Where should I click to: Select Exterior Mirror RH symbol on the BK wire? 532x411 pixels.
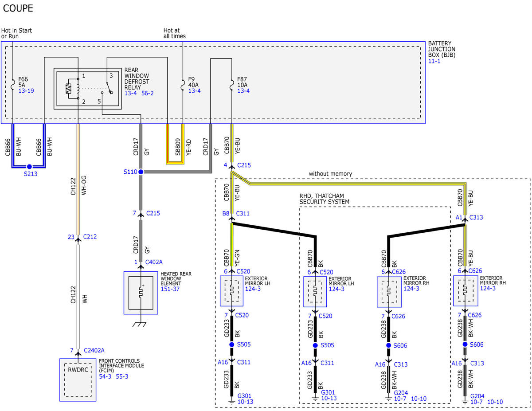click(389, 292)
